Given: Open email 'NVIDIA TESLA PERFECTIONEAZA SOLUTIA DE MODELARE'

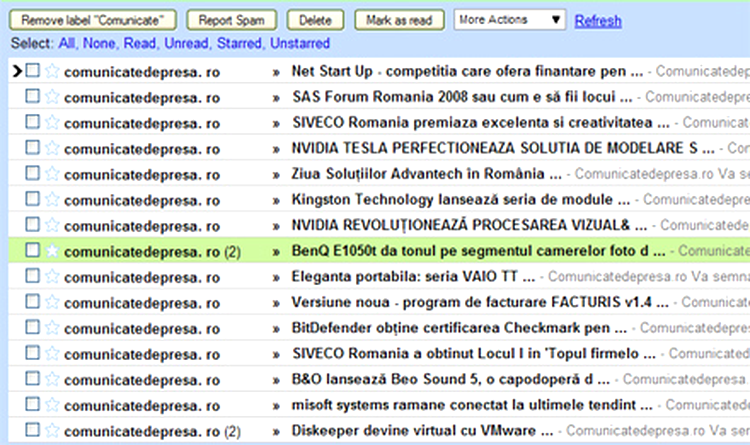Looking at the screenshot, I should point(503,148).
